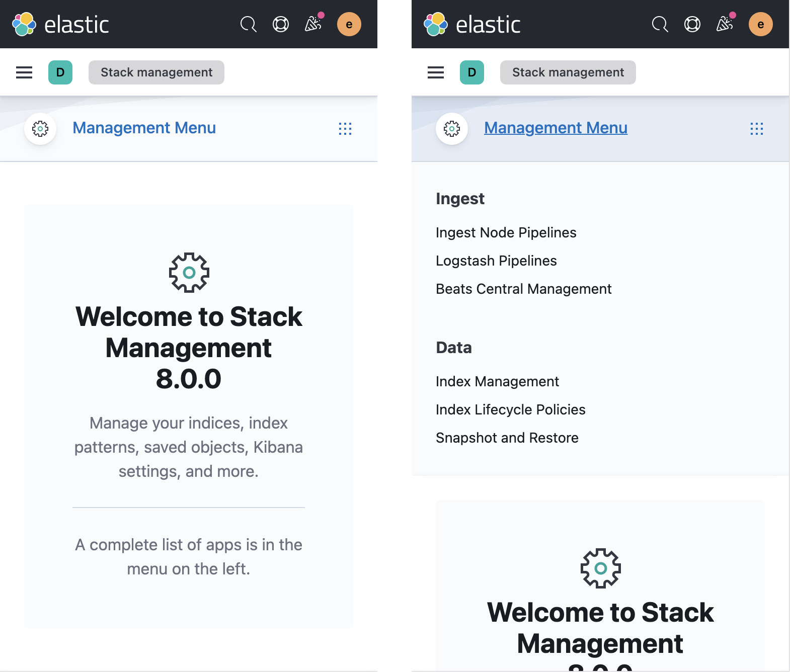Click 'Manage your indices' description text
The image size is (790, 672).
(189, 447)
